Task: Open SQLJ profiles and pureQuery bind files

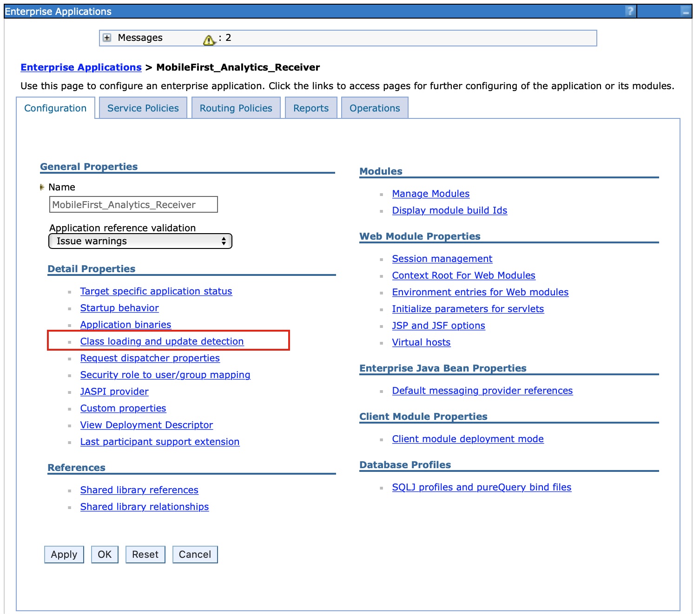Action: tap(482, 487)
